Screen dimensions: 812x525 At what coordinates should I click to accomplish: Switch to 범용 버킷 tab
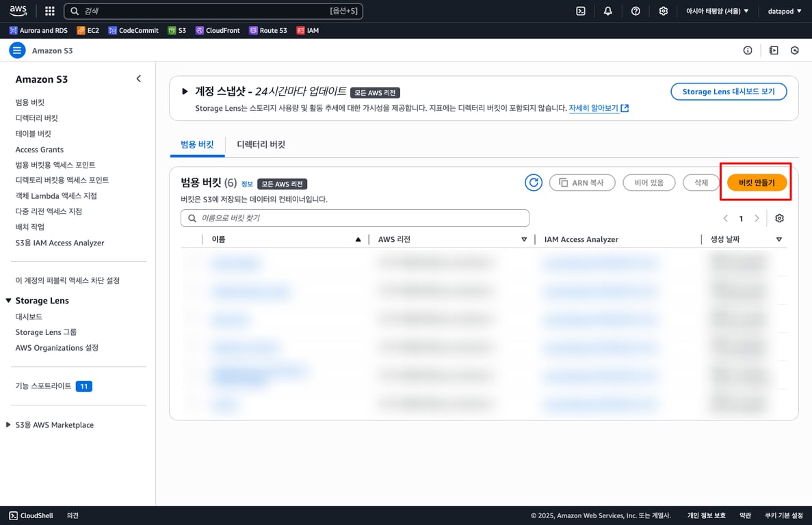pos(197,144)
